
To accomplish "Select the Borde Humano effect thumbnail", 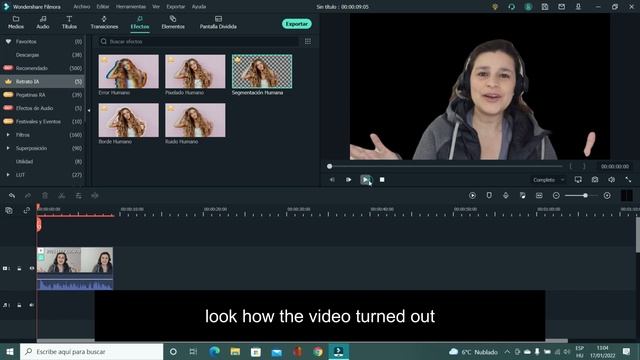I will [x=129, y=120].
